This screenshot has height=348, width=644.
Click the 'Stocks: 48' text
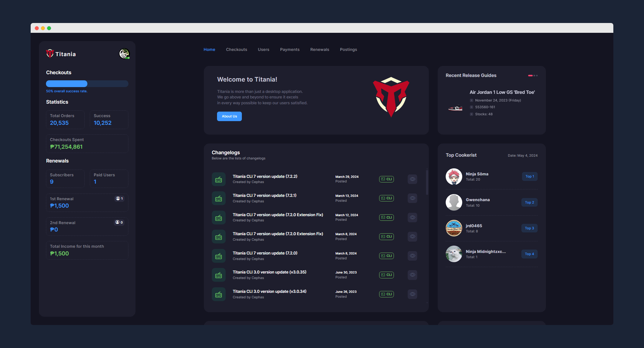[484, 114]
